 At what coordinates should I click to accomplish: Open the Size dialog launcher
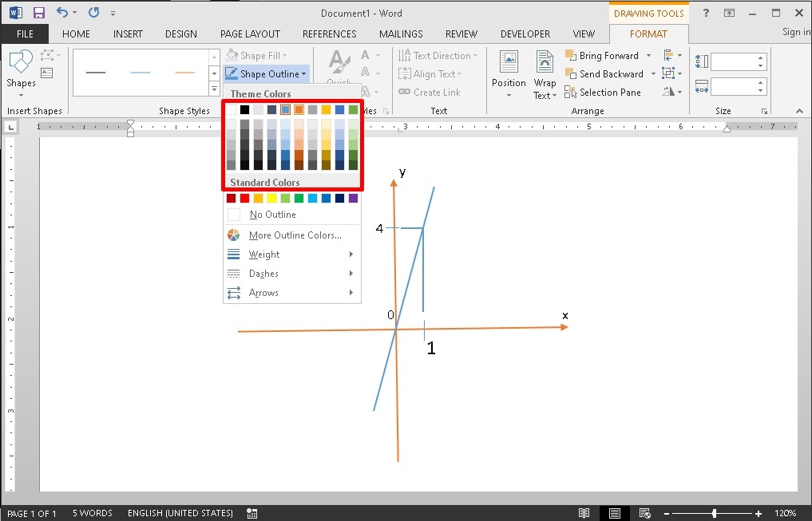pyautogui.click(x=764, y=111)
